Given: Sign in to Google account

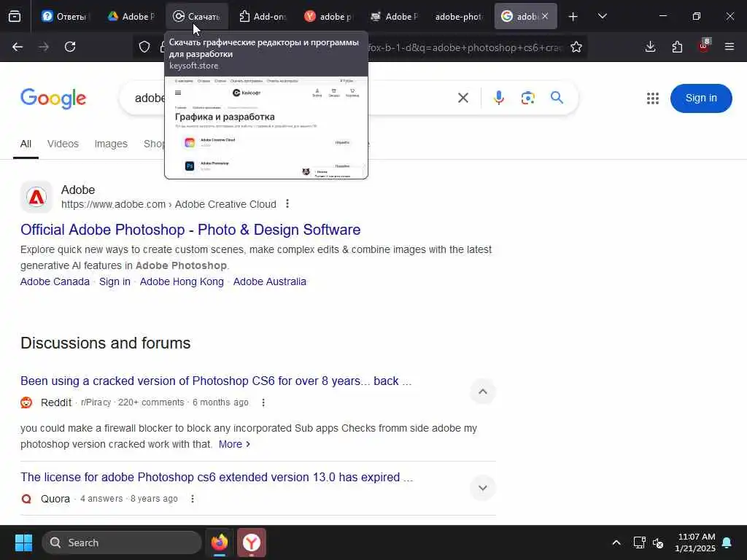Looking at the screenshot, I should [x=701, y=98].
